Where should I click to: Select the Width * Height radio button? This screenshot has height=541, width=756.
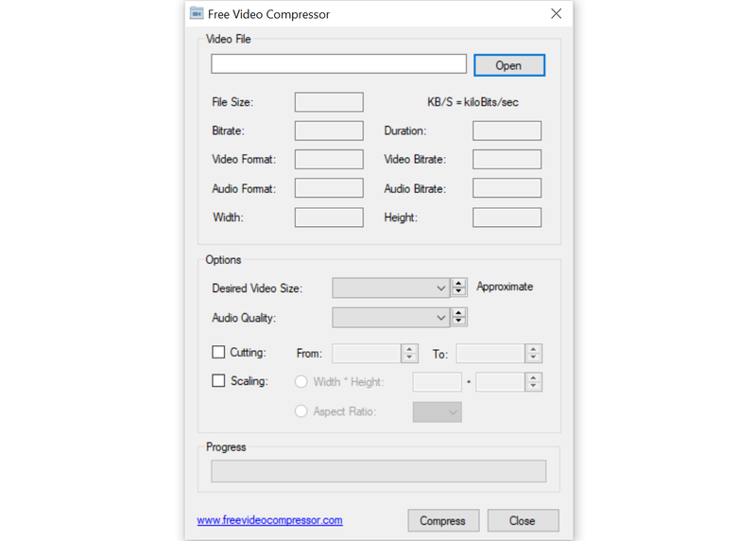click(301, 382)
